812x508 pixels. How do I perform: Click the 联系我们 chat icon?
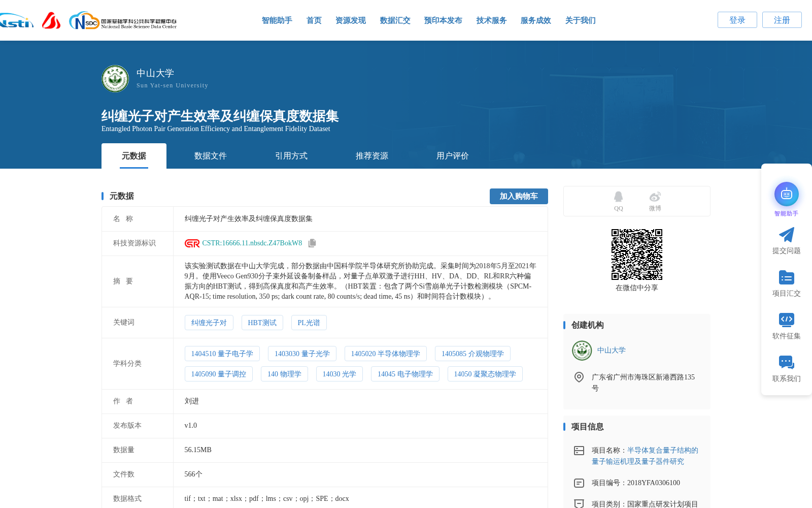[786, 362]
